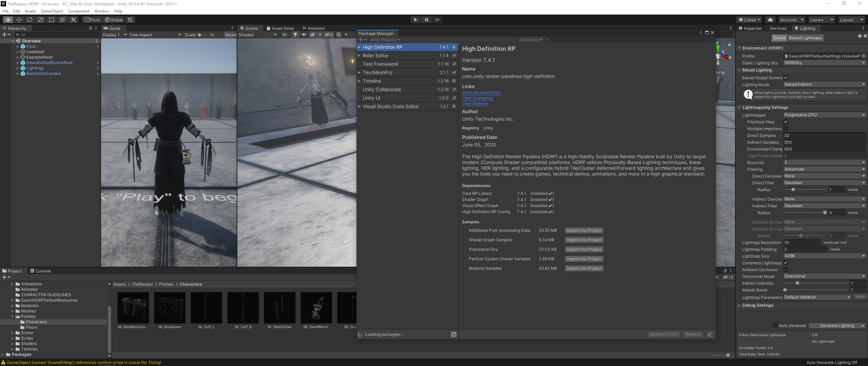Open the Window menu
Image resolution: width=868 pixels, height=366 pixels.
102,11
